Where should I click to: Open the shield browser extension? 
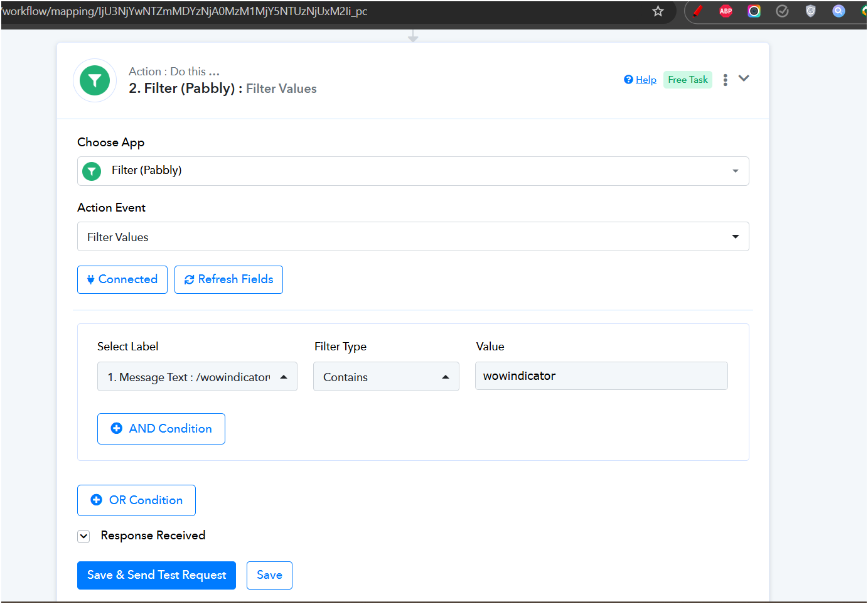pyautogui.click(x=810, y=11)
